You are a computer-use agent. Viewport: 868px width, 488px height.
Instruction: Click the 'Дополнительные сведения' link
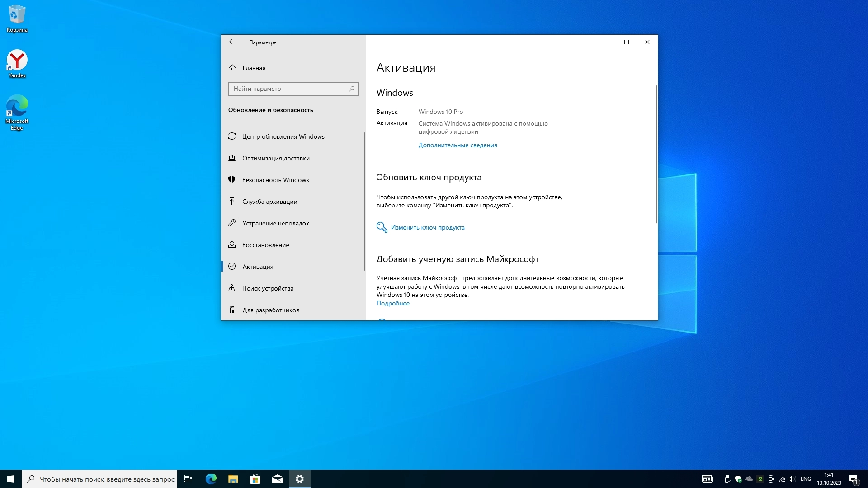point(458,145)
